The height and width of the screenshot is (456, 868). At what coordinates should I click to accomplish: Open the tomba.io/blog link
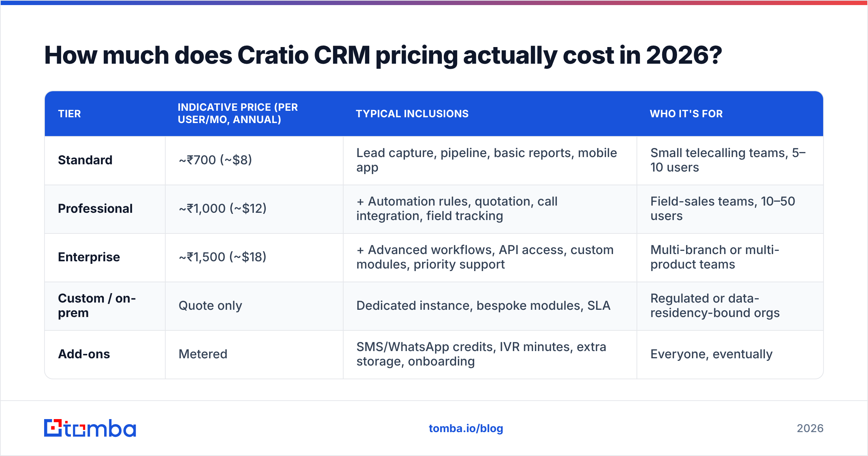pos(466,428)
